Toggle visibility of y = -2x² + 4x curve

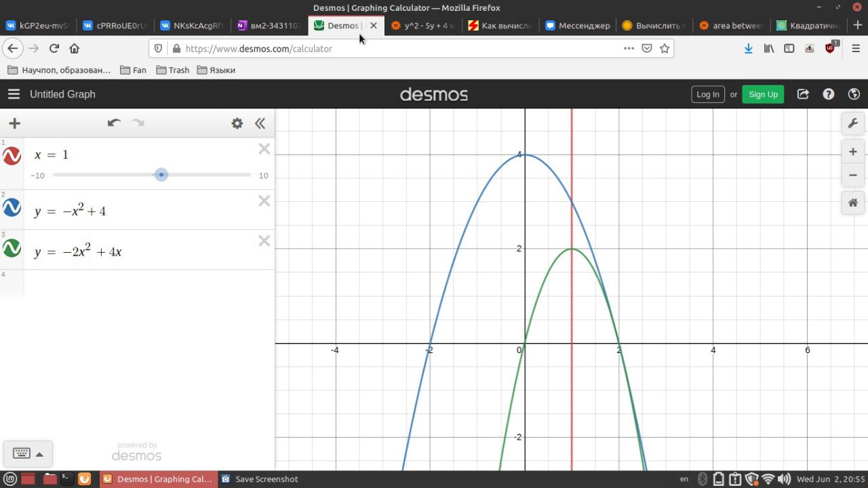click(x=12, y=247)
